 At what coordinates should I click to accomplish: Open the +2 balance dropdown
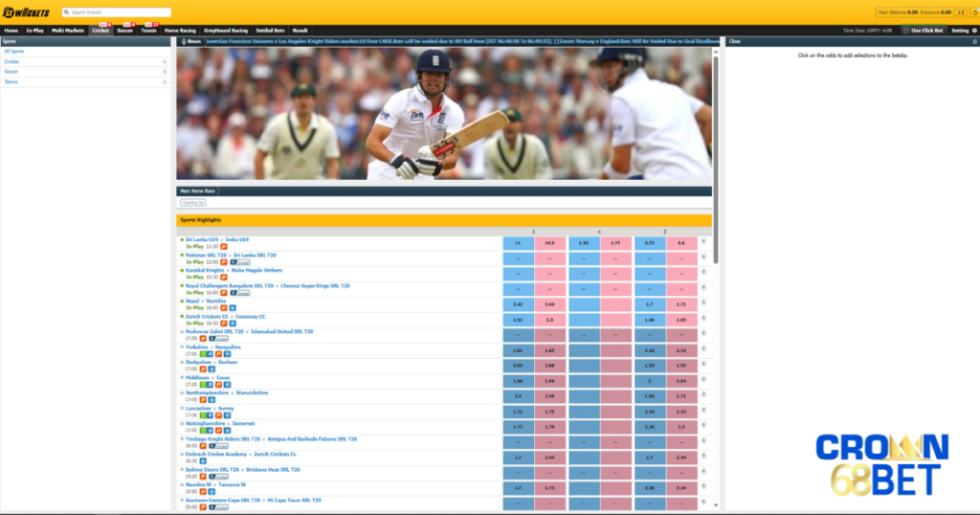tap(961, 11)
